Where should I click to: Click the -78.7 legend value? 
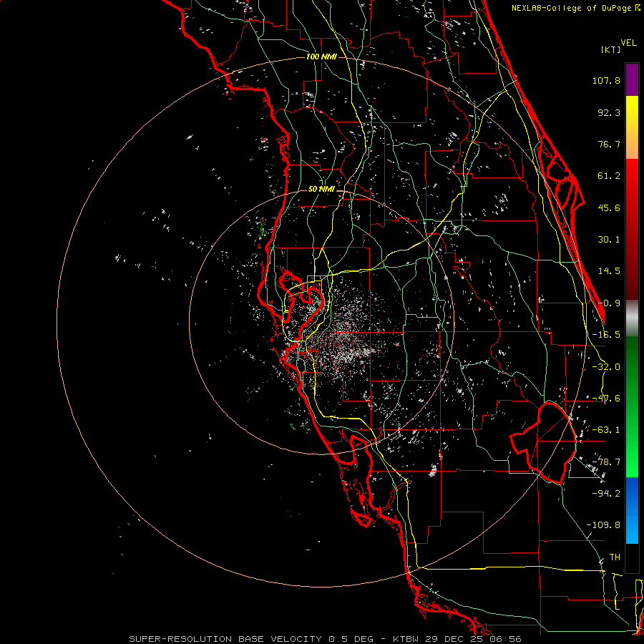coord(606,462)
